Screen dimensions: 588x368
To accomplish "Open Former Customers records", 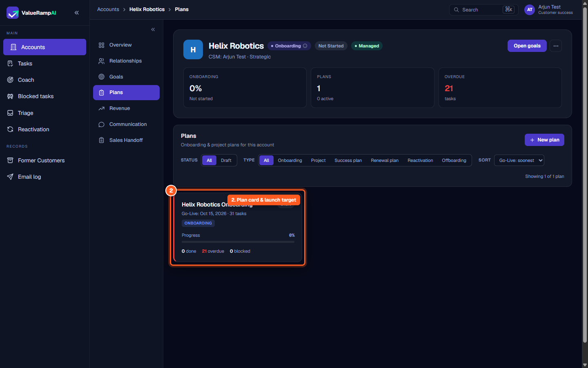I will [x=45, y=160].
